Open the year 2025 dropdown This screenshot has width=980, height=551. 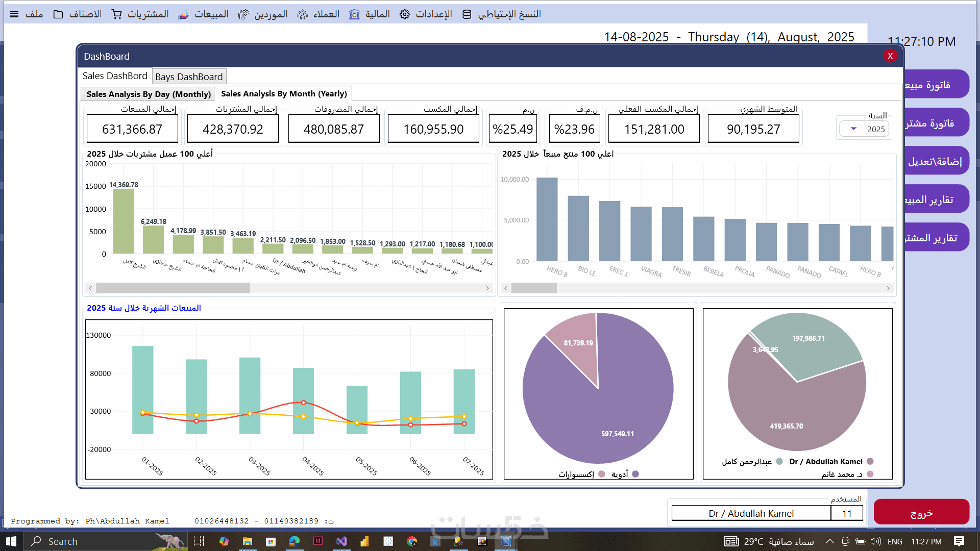(853, 129)
